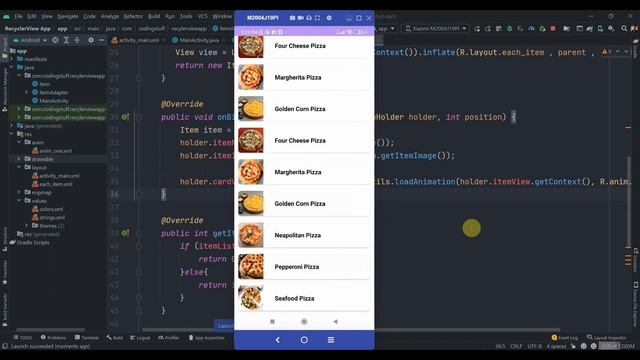The width and height of the screenshot is (640, 360).
Task: Take screenshot with emulator camera icon
Action: pyautogui.click(x=292, y=18)
